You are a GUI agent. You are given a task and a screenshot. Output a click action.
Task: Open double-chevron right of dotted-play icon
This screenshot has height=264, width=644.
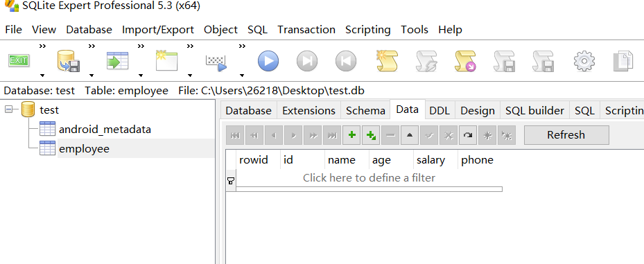(243, 46)
